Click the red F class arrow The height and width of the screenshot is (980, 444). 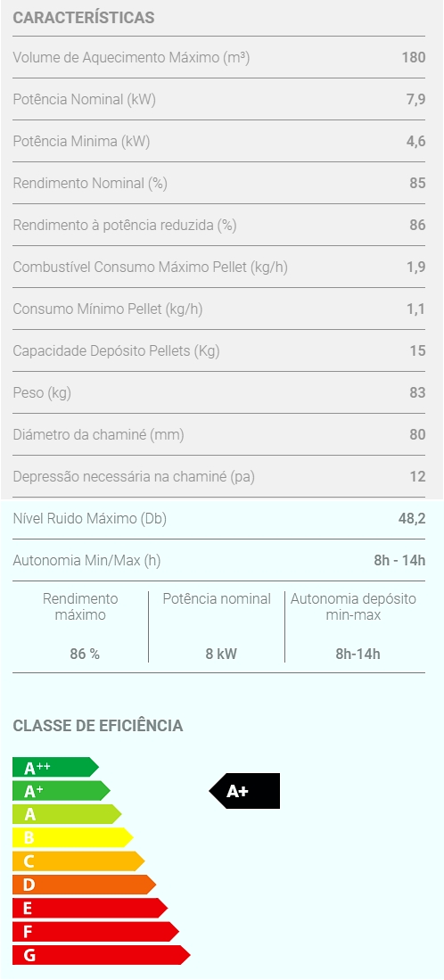click(x=95, y=931)
